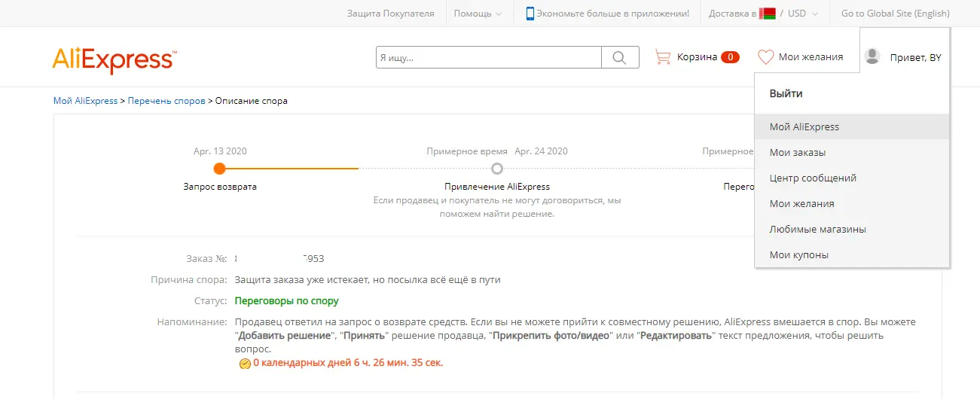Click Экономьте больше в приложении link
980x399 pixels.
(x=612, y=14)
